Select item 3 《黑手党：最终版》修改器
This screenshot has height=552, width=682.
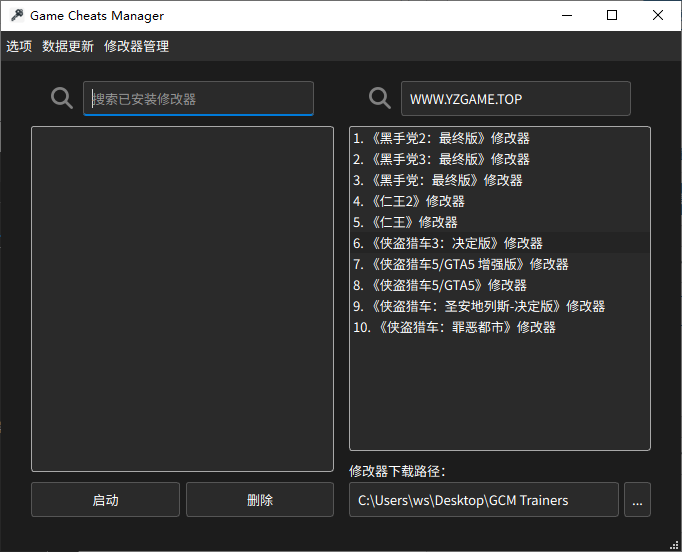click(x=500, y=180)
